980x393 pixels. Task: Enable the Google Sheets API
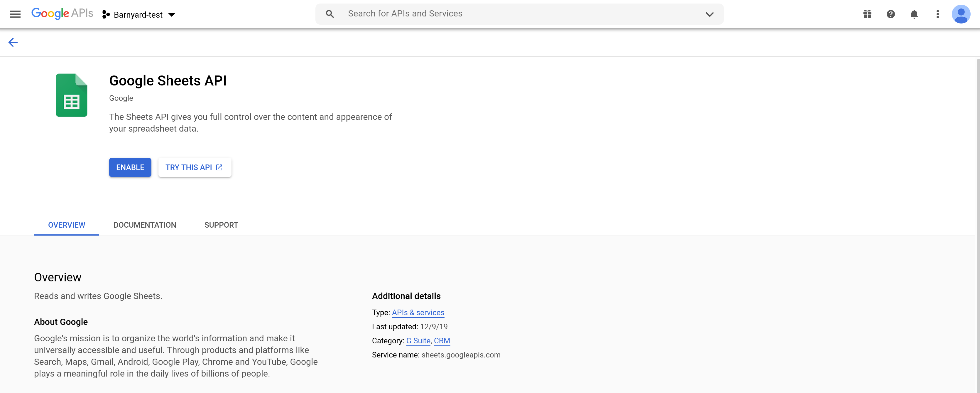130,167
